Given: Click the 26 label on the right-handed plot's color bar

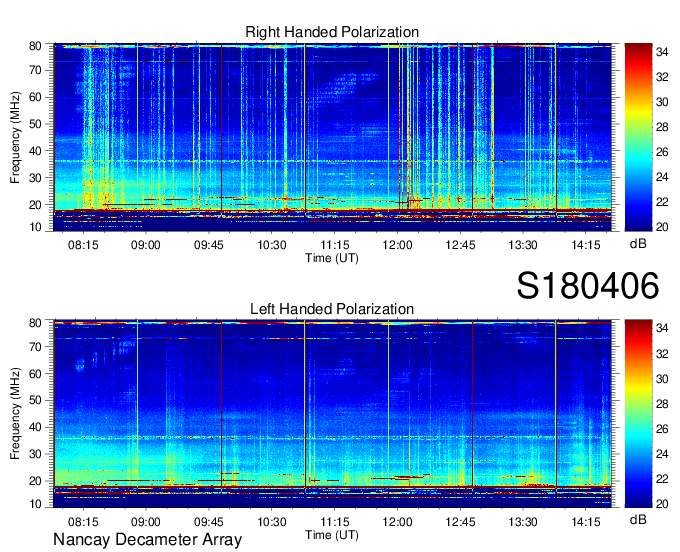Looking at the screenshot, I should [x=662, y=152].
